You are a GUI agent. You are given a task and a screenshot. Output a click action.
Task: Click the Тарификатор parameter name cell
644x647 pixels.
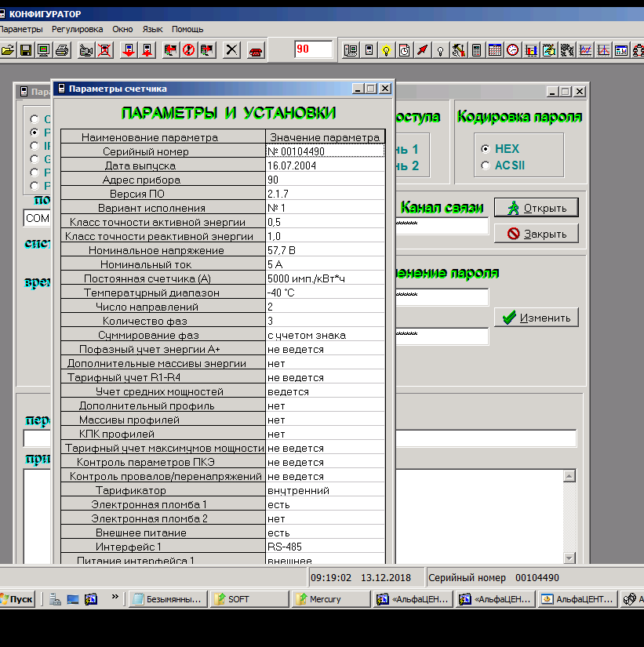pos(163,490)
